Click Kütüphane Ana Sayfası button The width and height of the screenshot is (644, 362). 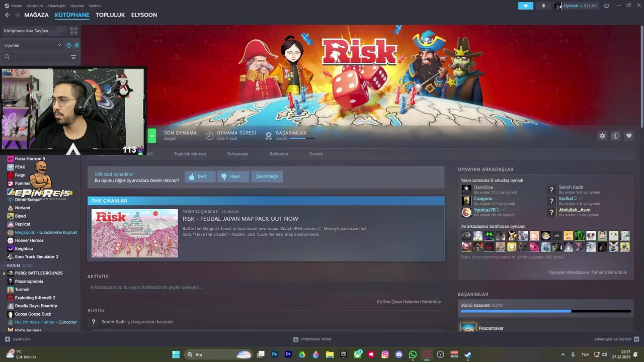click(x=33, y=31)
